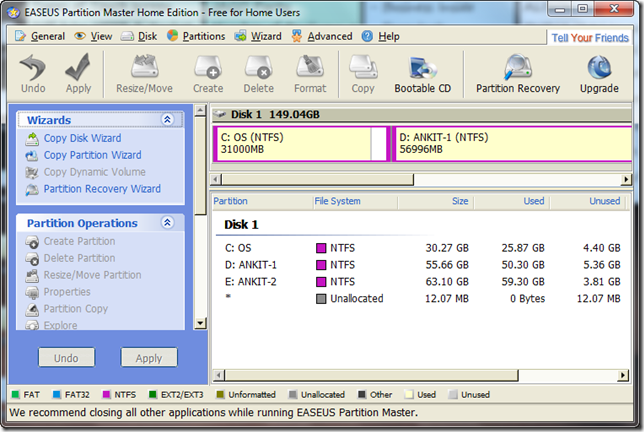Click disk map scrollbar left arrow
The image size is (644, 432).
(x=216, y=179)
